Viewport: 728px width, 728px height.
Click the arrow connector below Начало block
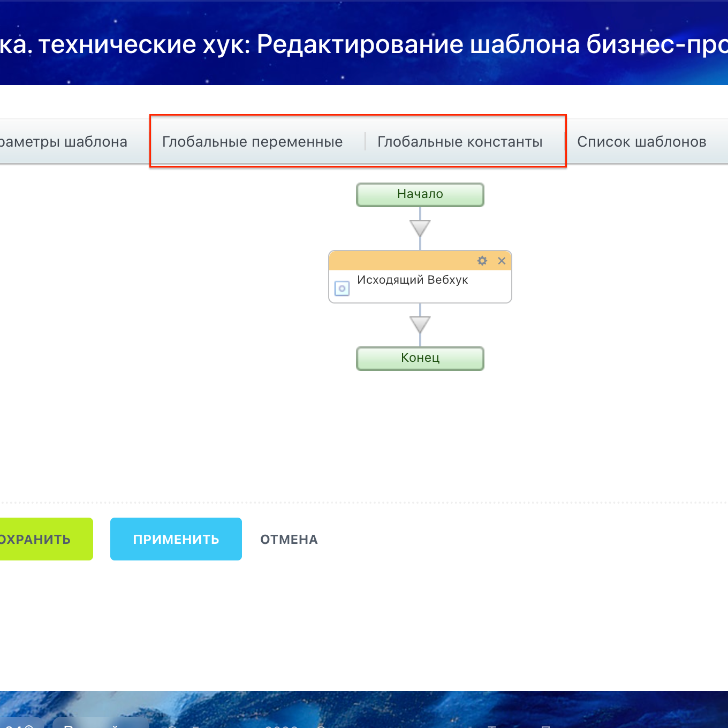pyautogui.click(x=420, y=227)
